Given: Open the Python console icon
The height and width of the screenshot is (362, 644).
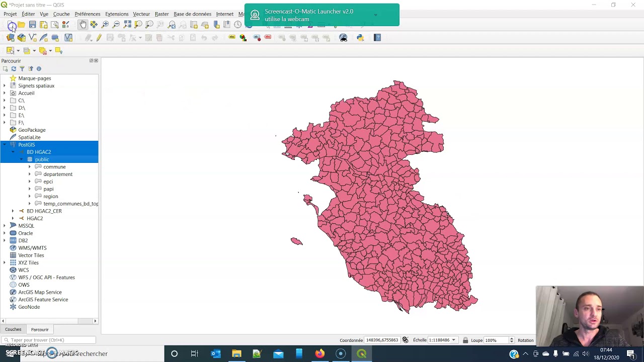Looking at the screenshot, I should pyautogui.click(x=360, y=38).
